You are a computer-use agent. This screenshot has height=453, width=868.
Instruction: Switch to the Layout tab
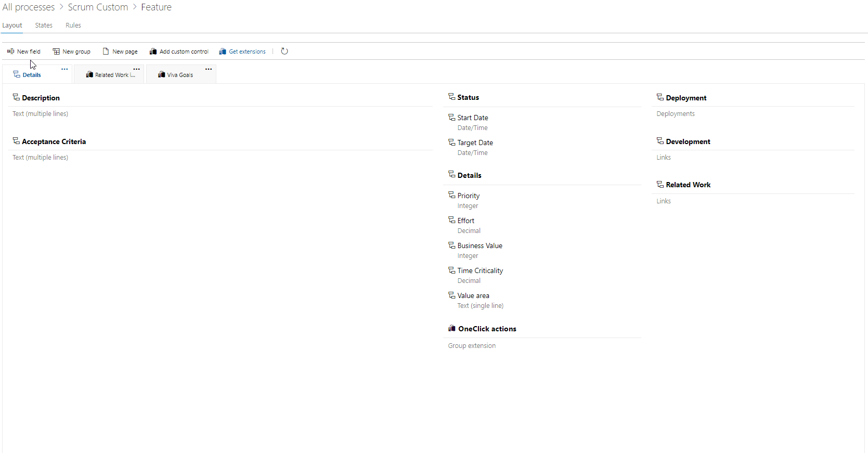[x=12, y=25]
